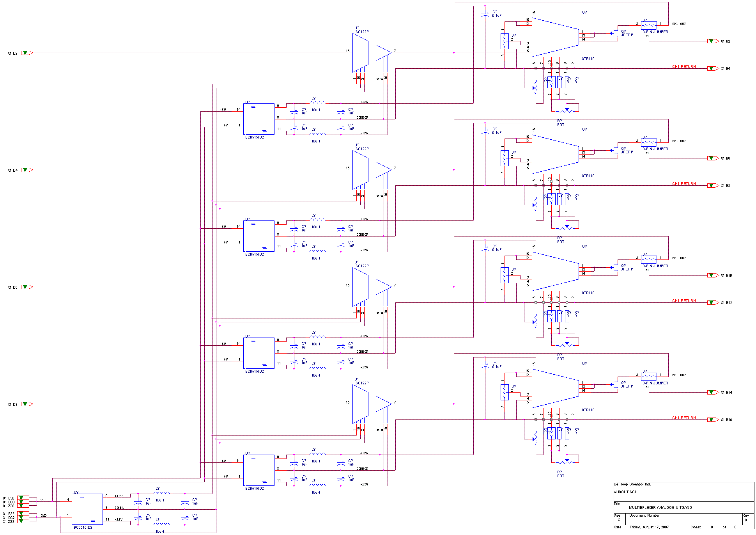Select the X1 B30 power port symbol
756x535 pixels.
tap(23, 498)
